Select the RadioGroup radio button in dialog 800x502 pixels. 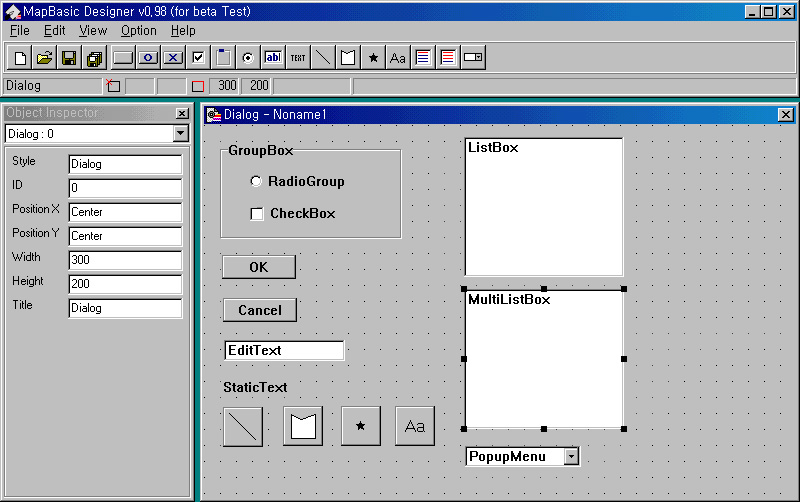(256, 182)
